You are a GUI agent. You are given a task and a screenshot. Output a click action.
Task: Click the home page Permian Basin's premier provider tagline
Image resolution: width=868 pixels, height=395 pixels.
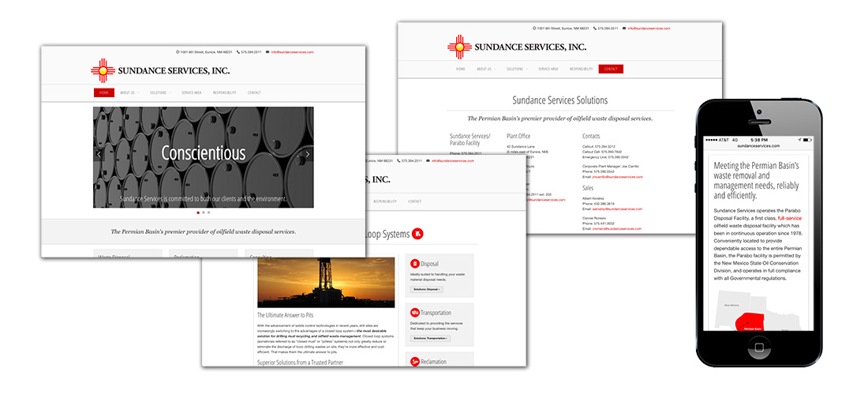tap(203, 231)
